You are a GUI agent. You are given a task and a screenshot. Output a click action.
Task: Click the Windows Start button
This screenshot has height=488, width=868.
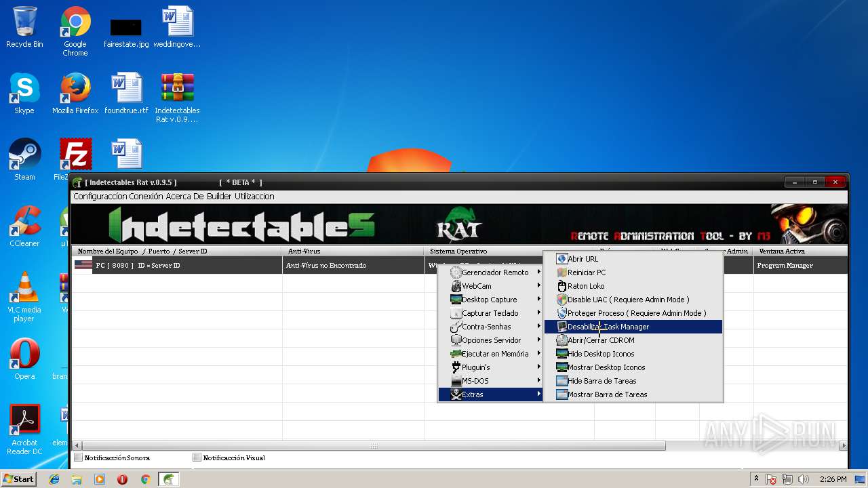[x=19, y=479]
